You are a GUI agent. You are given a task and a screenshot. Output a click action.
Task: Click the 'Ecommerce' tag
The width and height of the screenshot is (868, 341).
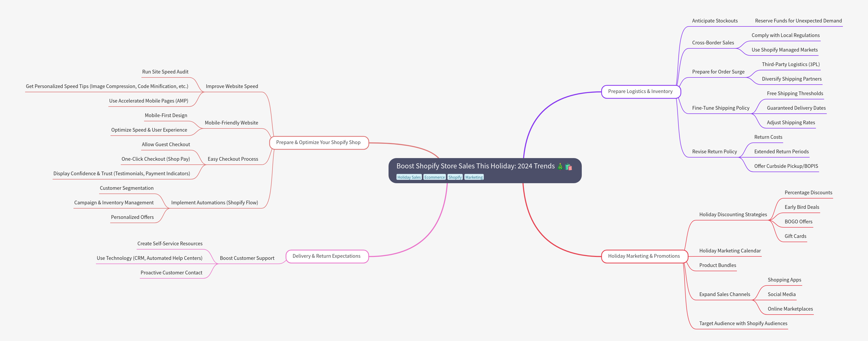click(x=434, y=177)
